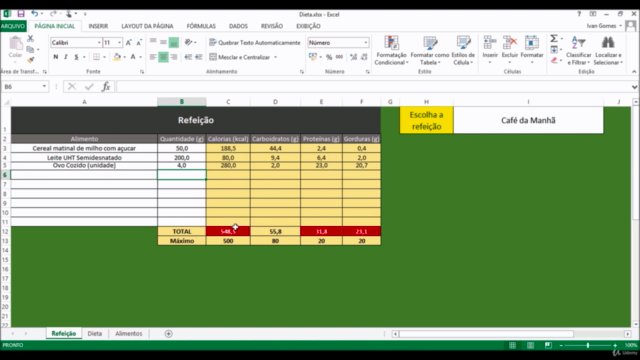Undo the last action
Image resolution: width=640 pixels, height=360 pixels.
click(34, 14)
